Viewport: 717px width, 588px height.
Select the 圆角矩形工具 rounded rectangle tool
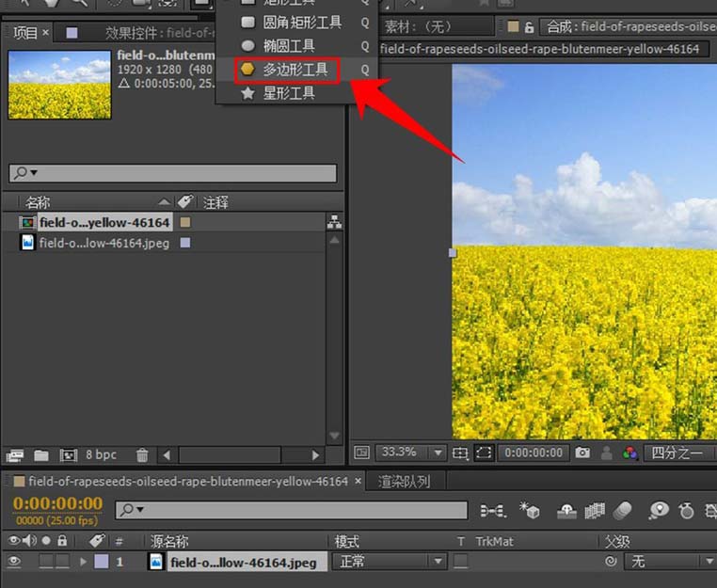click(302, 22)
